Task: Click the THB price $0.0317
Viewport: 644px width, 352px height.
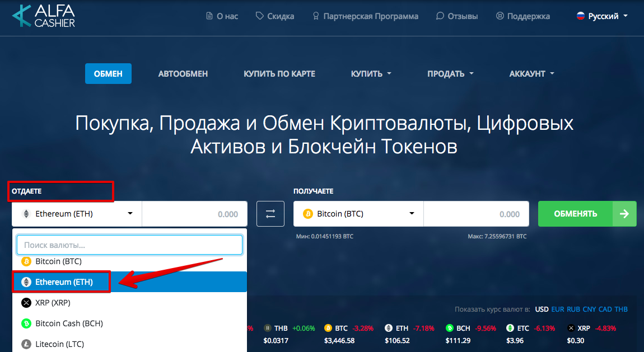Action: coord(276,340)
